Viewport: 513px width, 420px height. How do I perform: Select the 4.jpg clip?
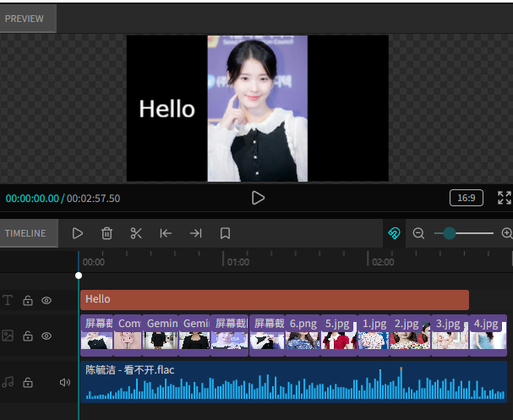(x=488, y=335)
